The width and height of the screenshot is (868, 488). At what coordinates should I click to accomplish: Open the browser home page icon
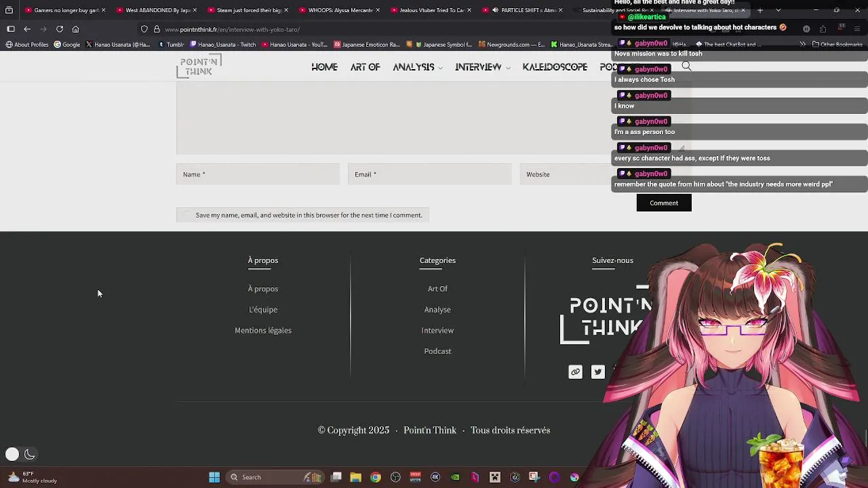pos(75,29)
